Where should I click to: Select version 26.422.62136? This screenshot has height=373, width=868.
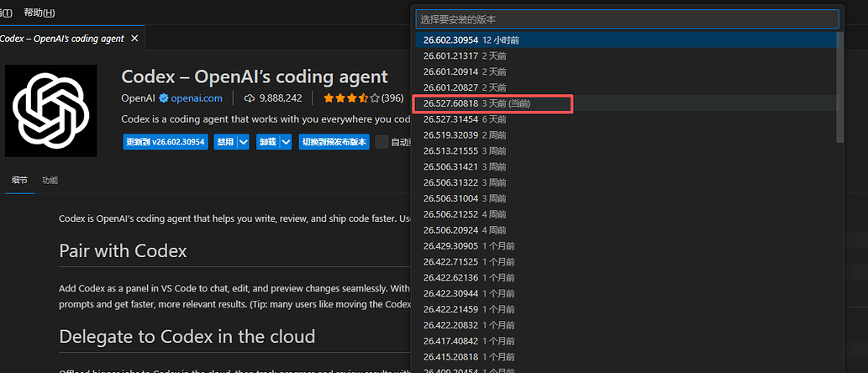coord(627,278)
